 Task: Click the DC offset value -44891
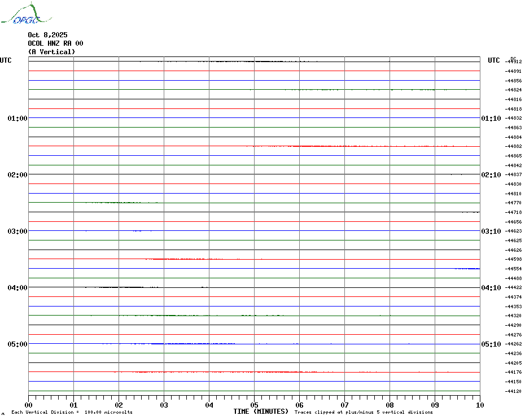(514, 71)
